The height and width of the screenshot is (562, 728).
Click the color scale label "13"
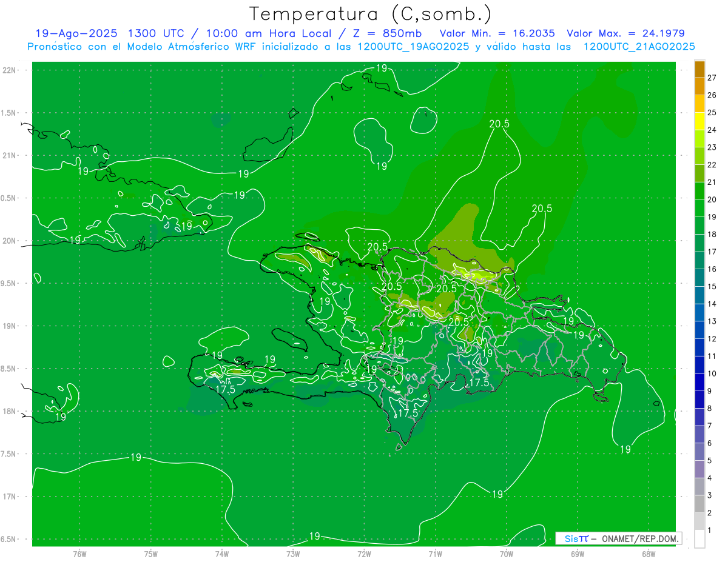coord(712,321)
